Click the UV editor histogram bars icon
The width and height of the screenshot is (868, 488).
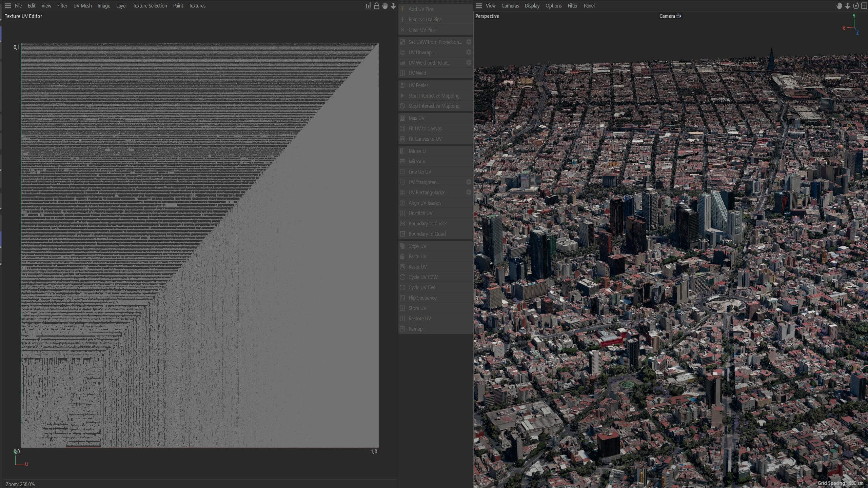(368, 6)
